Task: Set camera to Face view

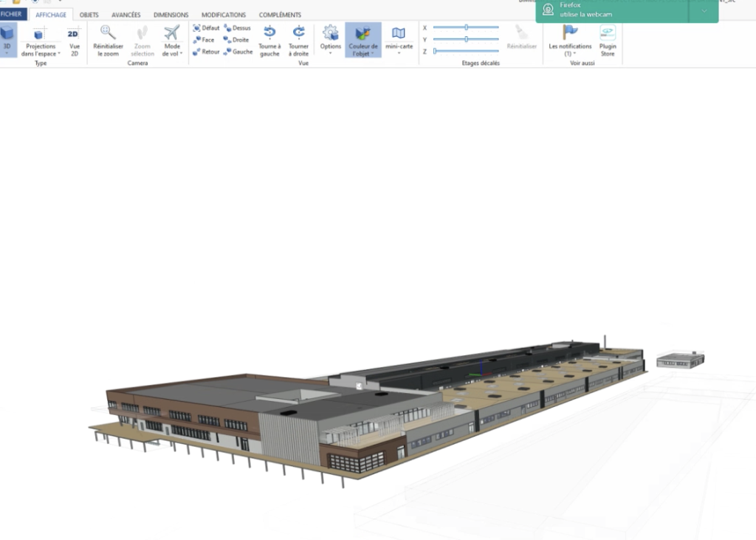Action: click(x=204, y=40)
